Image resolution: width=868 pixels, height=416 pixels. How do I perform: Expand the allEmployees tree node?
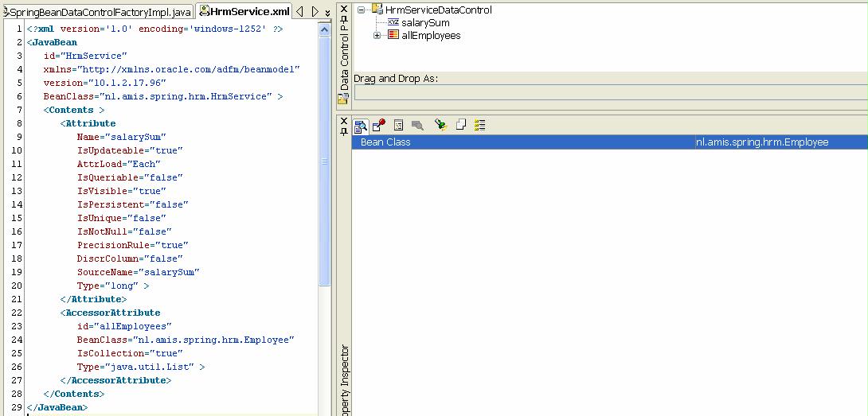tap(377, 36)
